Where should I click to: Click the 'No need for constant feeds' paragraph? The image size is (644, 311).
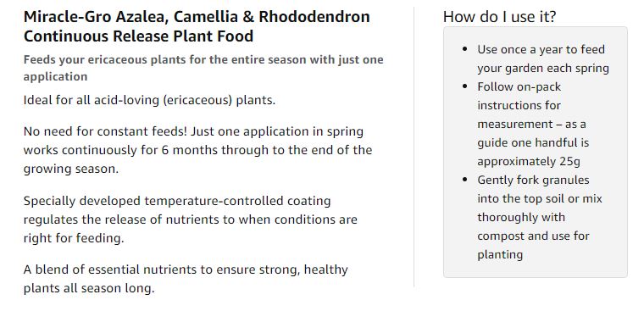(x=197, y=150)
